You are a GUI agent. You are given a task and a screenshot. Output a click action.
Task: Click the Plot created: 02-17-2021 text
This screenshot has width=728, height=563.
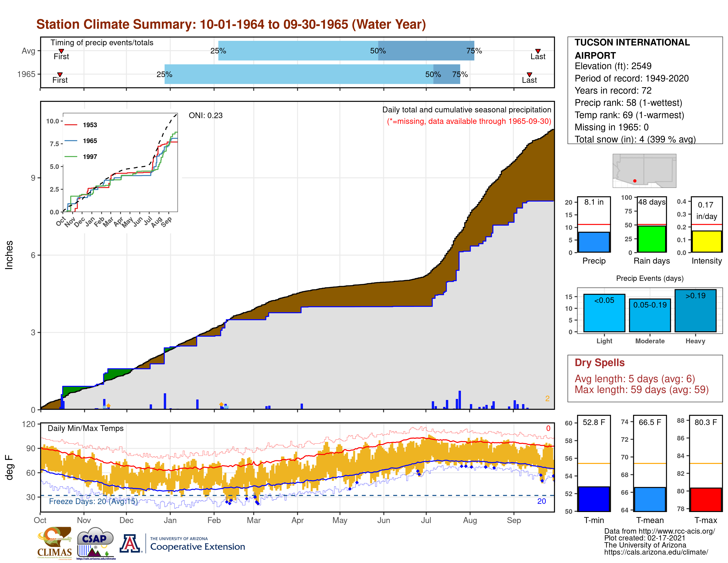coord(645,538)
